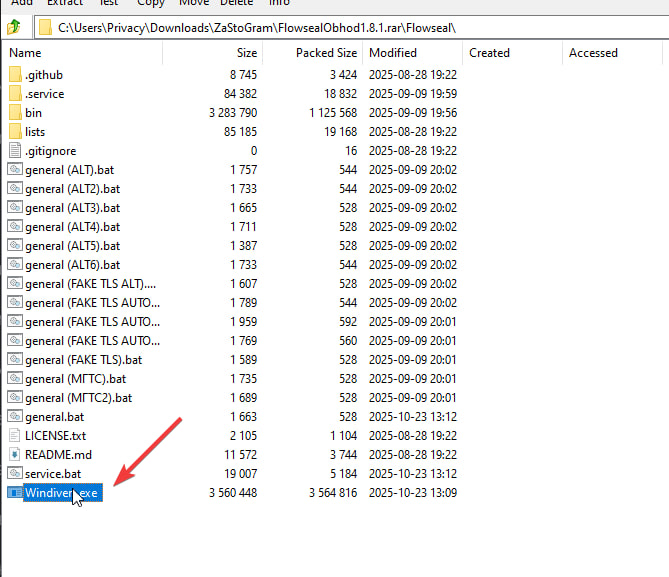The width and height of the screenshot is (669, 577).
Task: Select general (МГТС2).bat file name
Action: [x=79, y=398]
